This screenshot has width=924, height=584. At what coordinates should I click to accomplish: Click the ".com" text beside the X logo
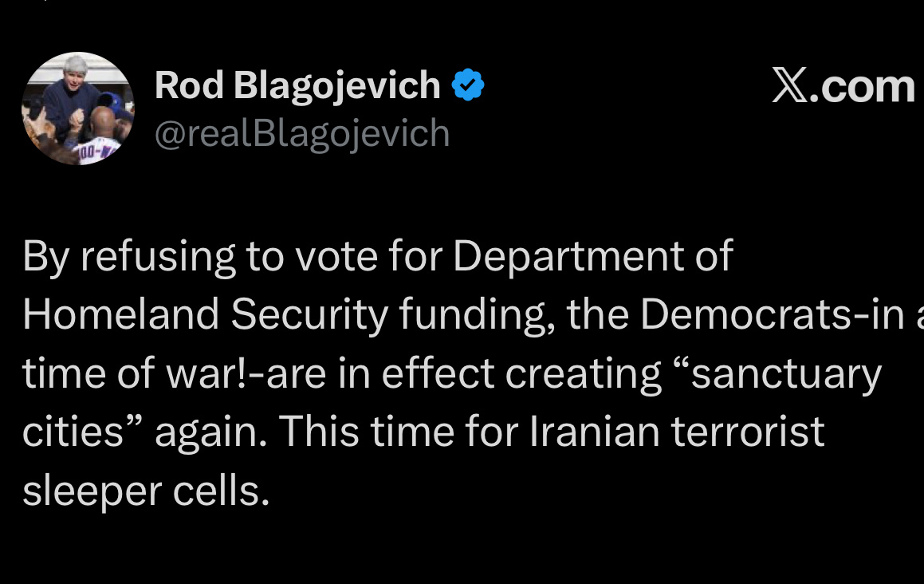click(x=862, y=85)
